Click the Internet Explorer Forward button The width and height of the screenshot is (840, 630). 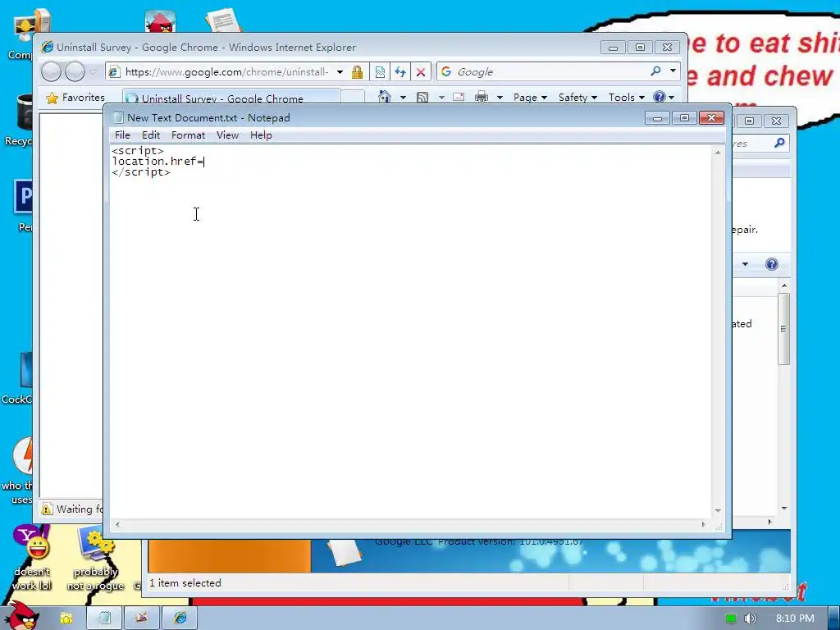click(75, 71)
